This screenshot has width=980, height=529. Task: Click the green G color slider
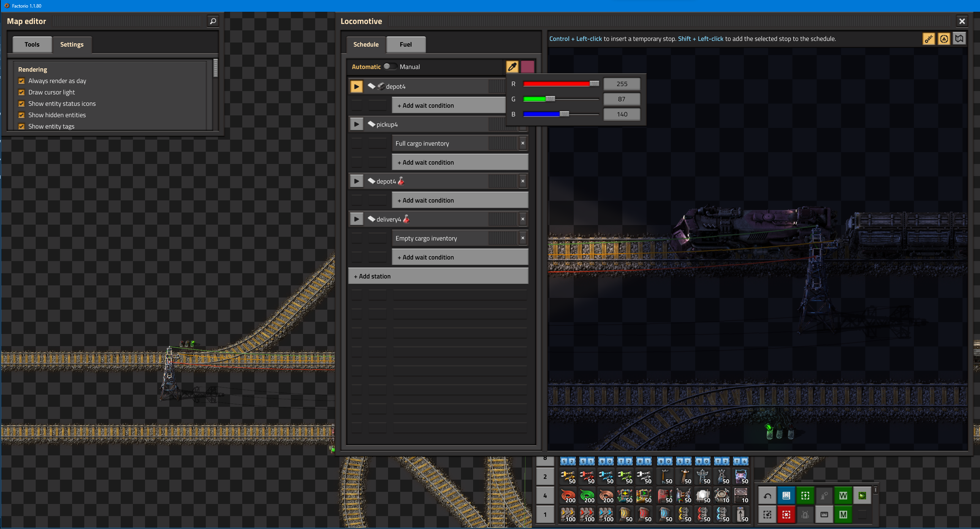coord(561,99)
